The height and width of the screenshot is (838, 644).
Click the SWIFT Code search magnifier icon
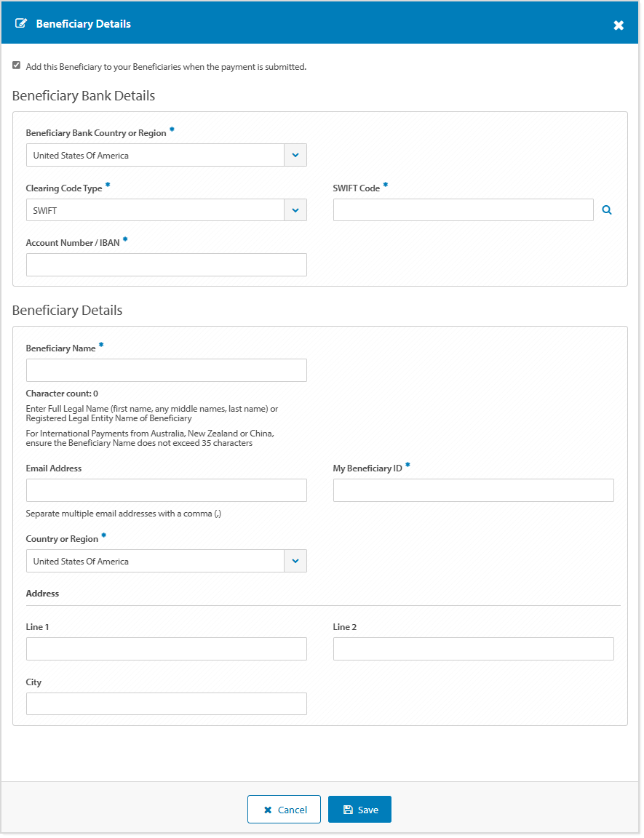[607, 210]
